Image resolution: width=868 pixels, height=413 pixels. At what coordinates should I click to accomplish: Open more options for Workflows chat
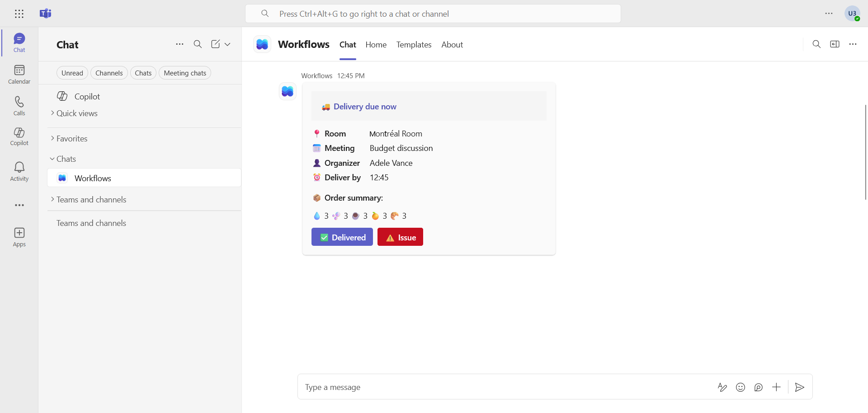(x=853, y=44)
